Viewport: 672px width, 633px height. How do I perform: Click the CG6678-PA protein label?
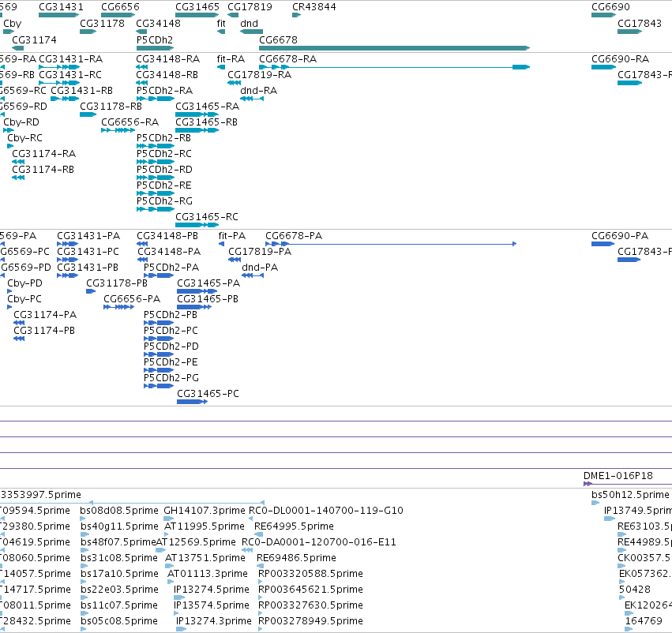(x=294, y=235)
